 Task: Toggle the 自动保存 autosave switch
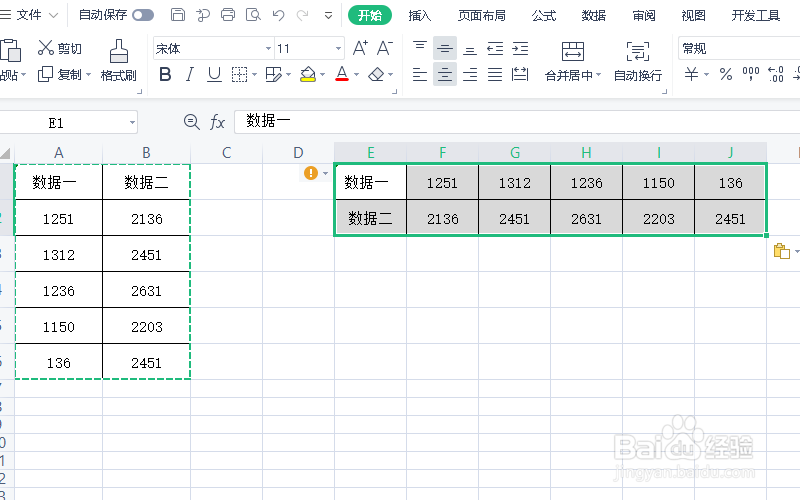pos(143,15)
